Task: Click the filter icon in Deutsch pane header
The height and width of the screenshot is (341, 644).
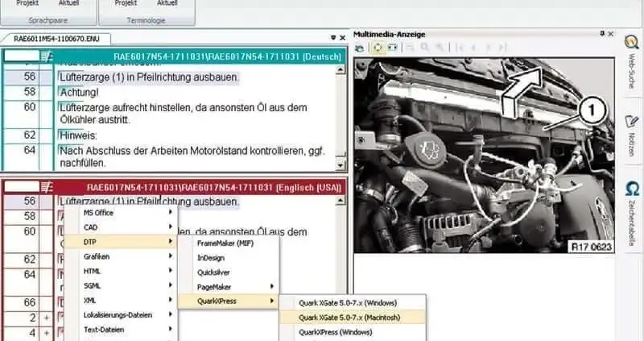Action: pos(47,55)
